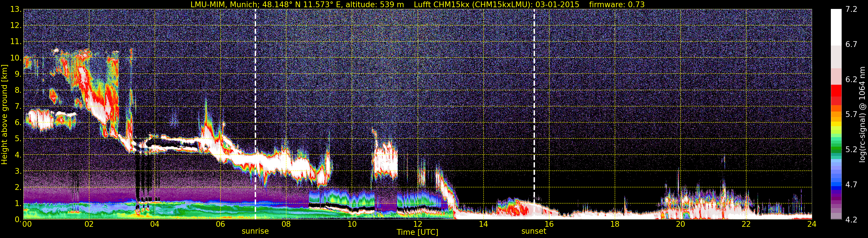Click the '6.' height axis tick label
The height and width of the screenshot is (238, 868).
click(18, 123)
